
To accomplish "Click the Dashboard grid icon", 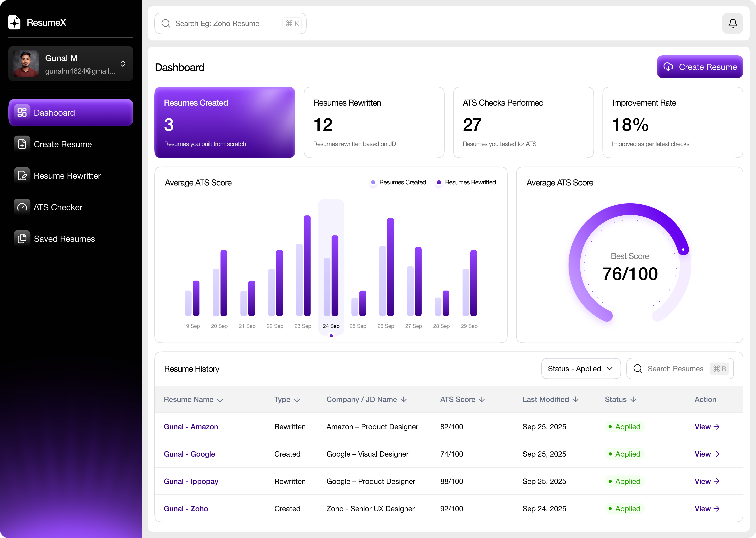I will coord(22,112).
